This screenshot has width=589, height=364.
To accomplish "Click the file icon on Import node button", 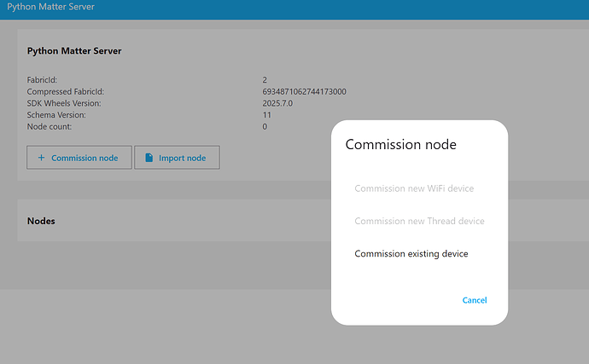I will [149, 158].
